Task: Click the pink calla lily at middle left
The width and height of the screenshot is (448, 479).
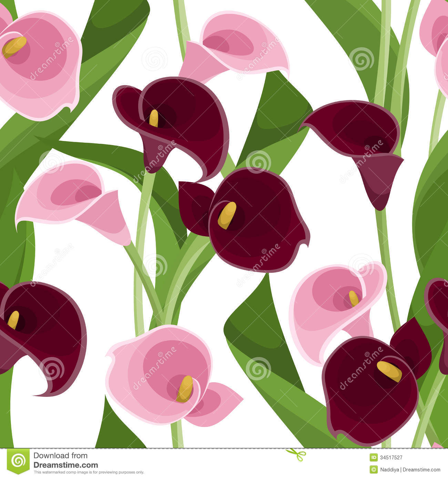Action: tap(72, 200)
